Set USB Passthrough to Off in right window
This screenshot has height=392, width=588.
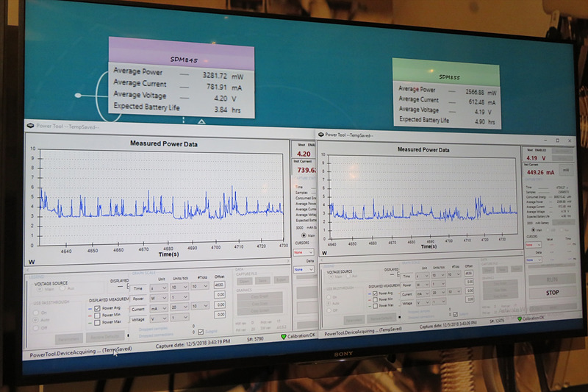click(329, 310)
